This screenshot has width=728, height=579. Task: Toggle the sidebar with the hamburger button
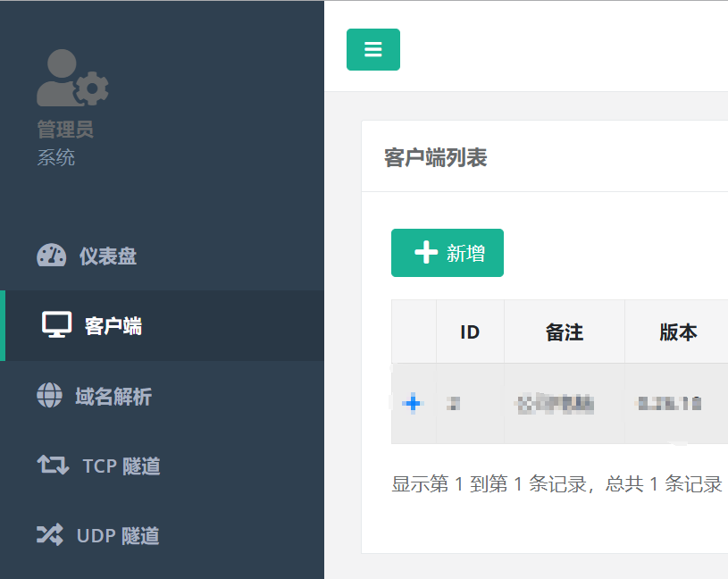click(372, 50)
